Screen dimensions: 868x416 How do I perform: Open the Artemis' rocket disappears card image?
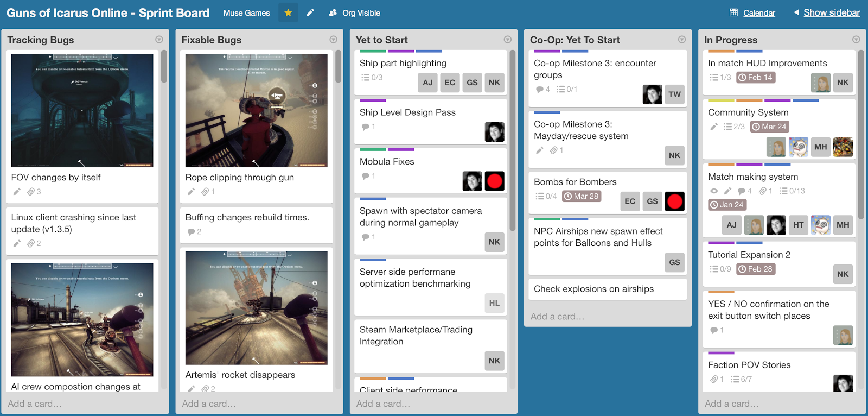tap(256, 308)
